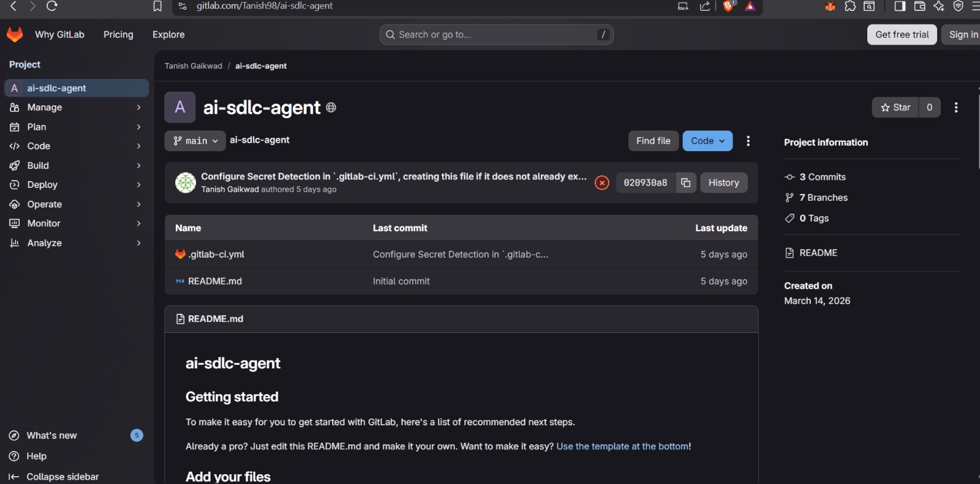Open the project actions kebab menu by Star
This screenshot has width=980, height=484.
(x=956, y=107)
